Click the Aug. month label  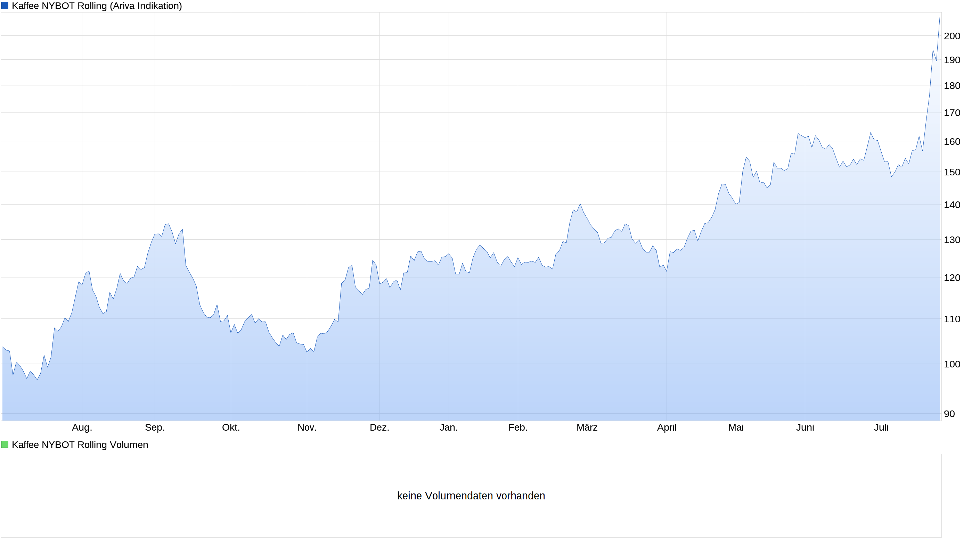tap(82, 427)
